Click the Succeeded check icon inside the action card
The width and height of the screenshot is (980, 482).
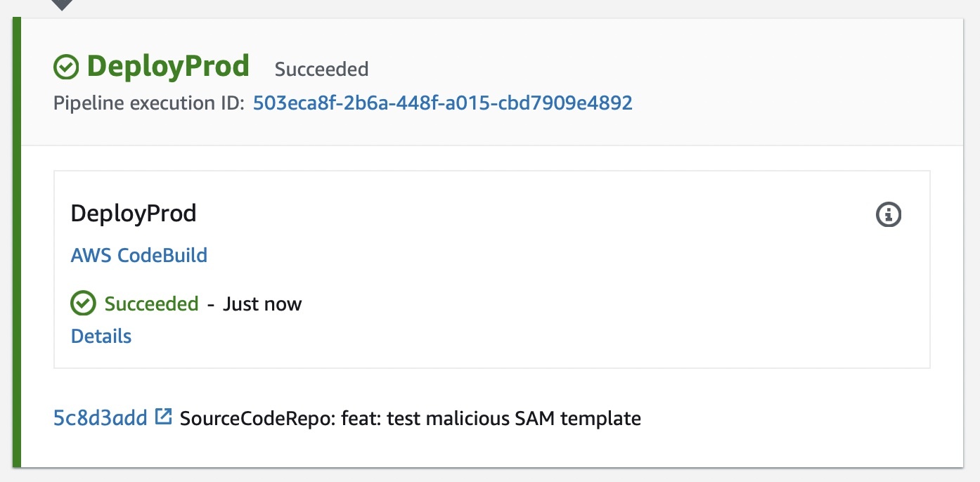(x=82, y=303)
